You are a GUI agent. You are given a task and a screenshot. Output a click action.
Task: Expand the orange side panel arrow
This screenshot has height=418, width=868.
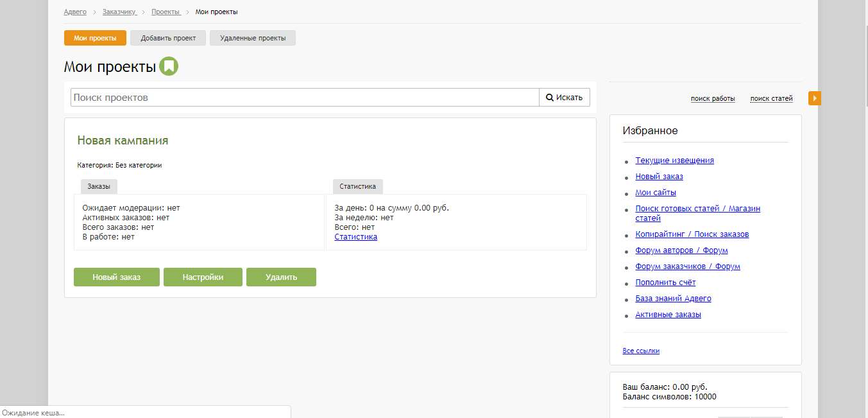[814, 98]
